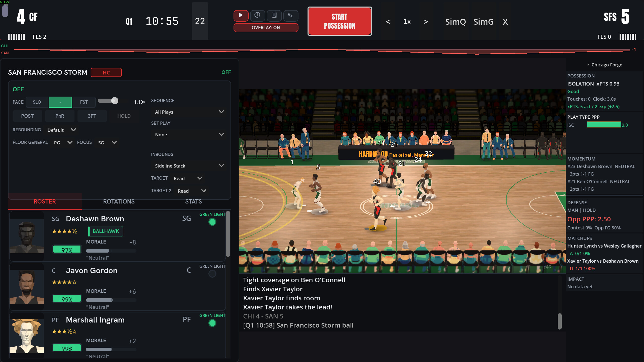Click the play-by-play log scrollbar
The height and width of the screenshot is (362, 644).
point(559,321)
